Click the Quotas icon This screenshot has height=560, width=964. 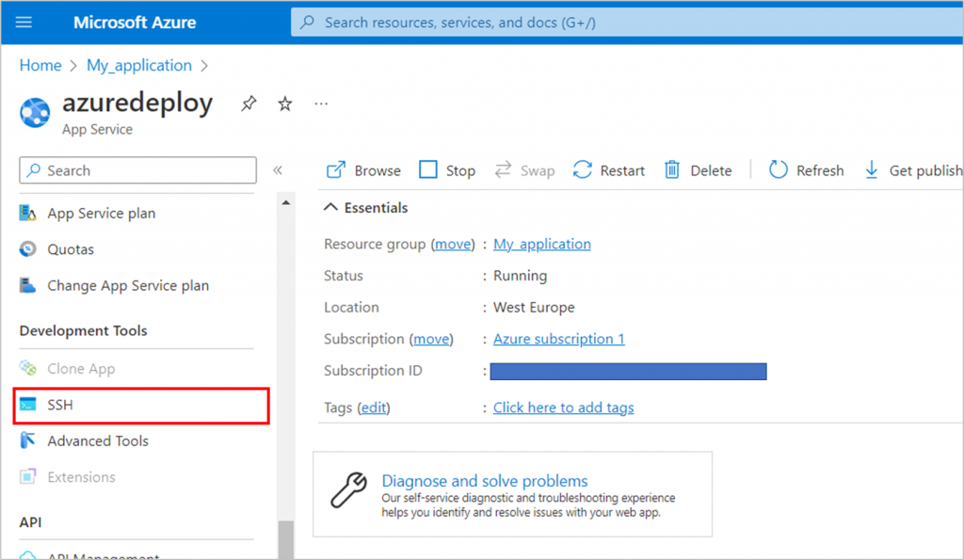27,249
